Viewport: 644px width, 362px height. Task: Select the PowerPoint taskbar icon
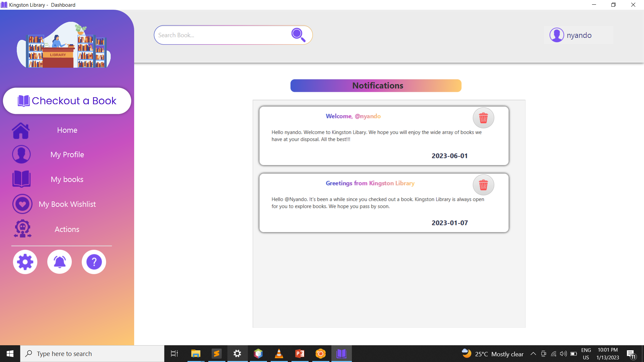pyautogui.click(x=300, y=353)
